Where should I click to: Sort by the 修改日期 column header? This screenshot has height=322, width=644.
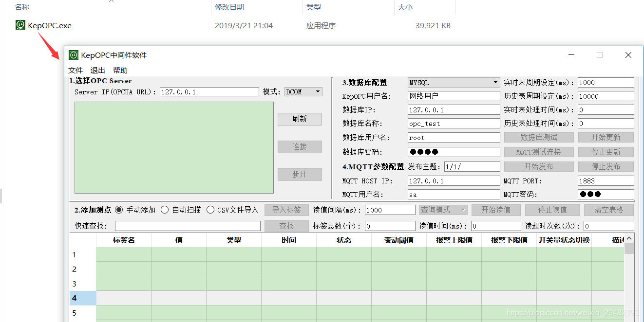[229, 7]
